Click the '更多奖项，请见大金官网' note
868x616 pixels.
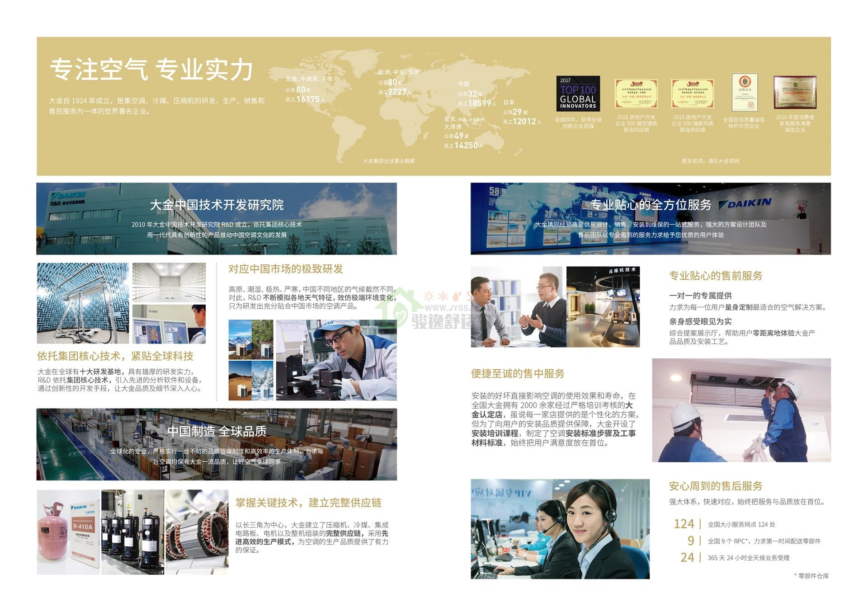point(711,161)
